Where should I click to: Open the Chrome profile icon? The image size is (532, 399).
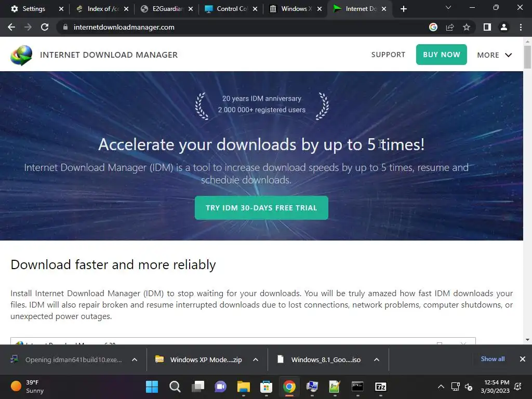pyautogui.click(x=504, y=27)
